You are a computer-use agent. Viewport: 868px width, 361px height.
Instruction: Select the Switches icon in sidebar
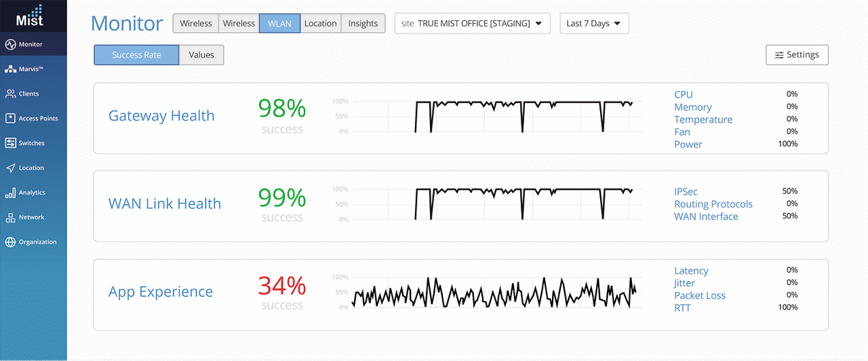10,143
